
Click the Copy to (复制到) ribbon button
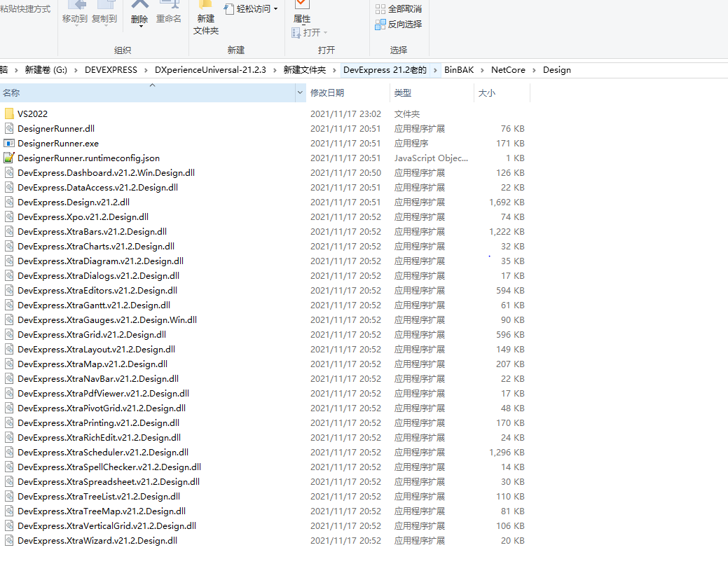[104, 13]
